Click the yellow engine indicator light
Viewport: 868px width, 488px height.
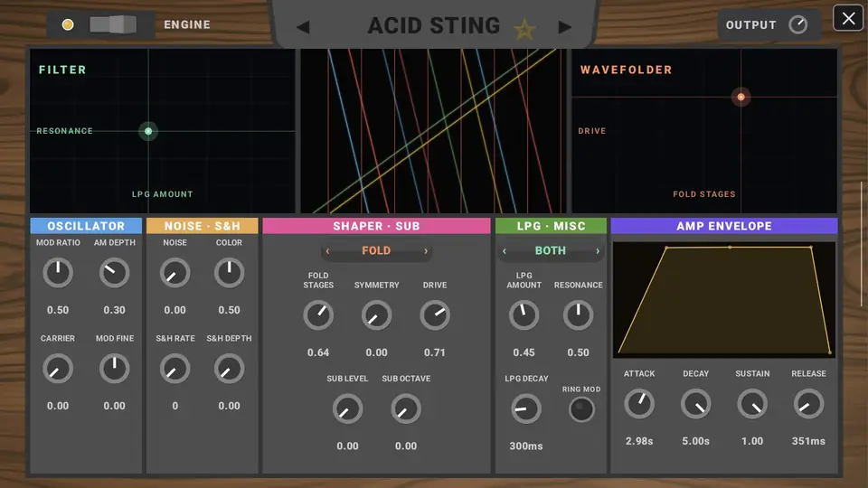click(68, 25)
